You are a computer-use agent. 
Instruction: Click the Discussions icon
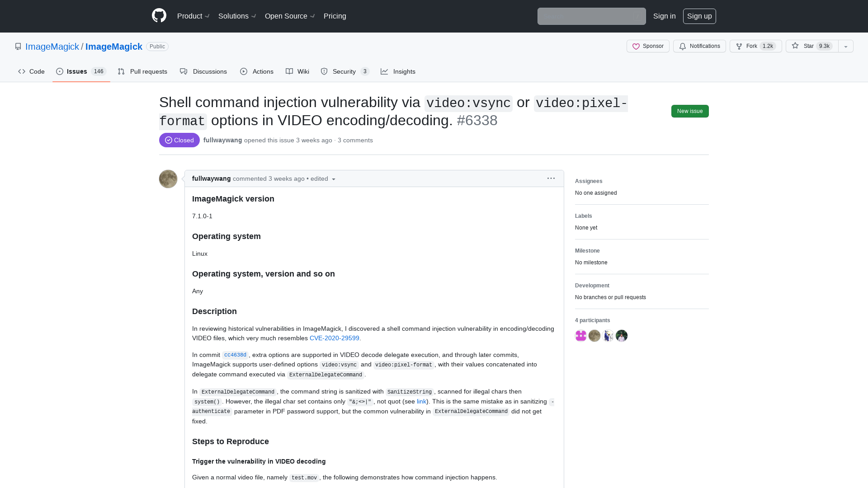tap(184, 71)
